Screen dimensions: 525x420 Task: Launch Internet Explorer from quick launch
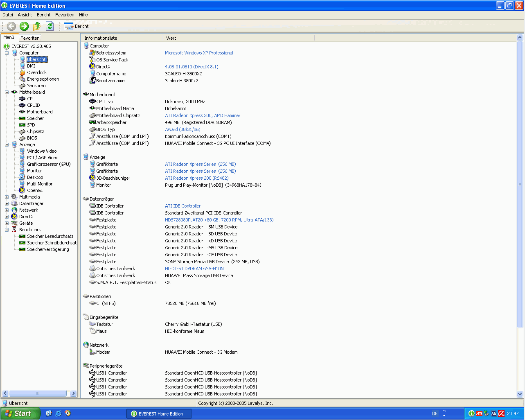point(58,413)
